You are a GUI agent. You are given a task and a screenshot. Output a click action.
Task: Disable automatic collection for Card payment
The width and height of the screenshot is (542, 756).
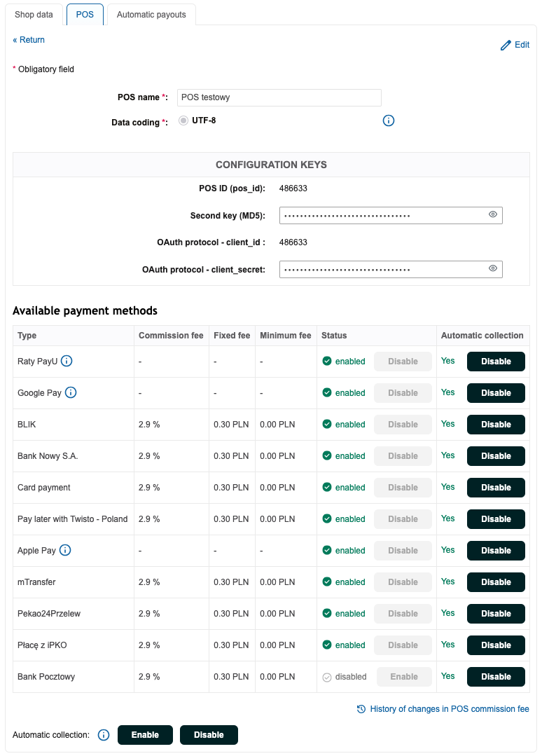point(496,488)
